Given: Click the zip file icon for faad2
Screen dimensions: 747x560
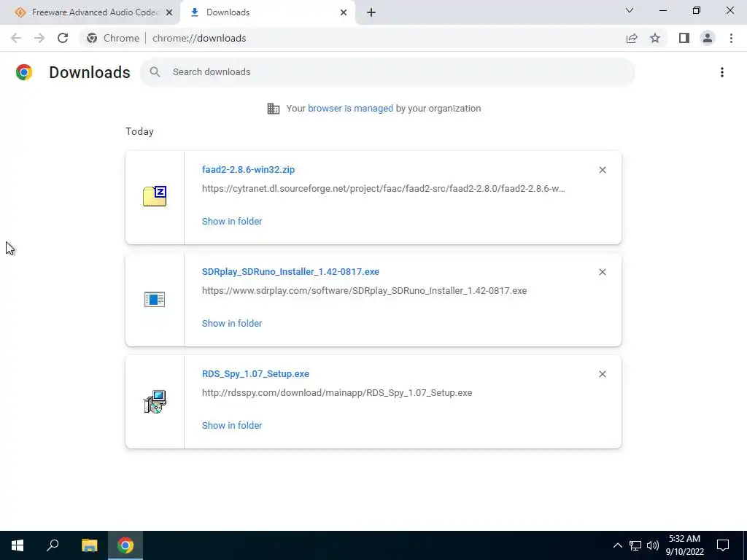Looking at the screenshot, I should coord(155,196).
